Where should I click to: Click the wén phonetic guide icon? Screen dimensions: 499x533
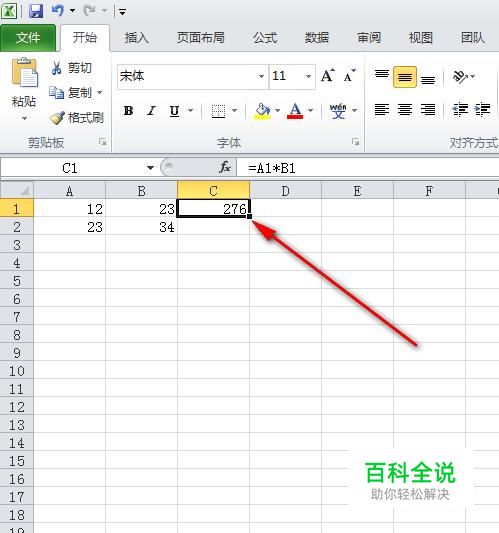point(338,111)
